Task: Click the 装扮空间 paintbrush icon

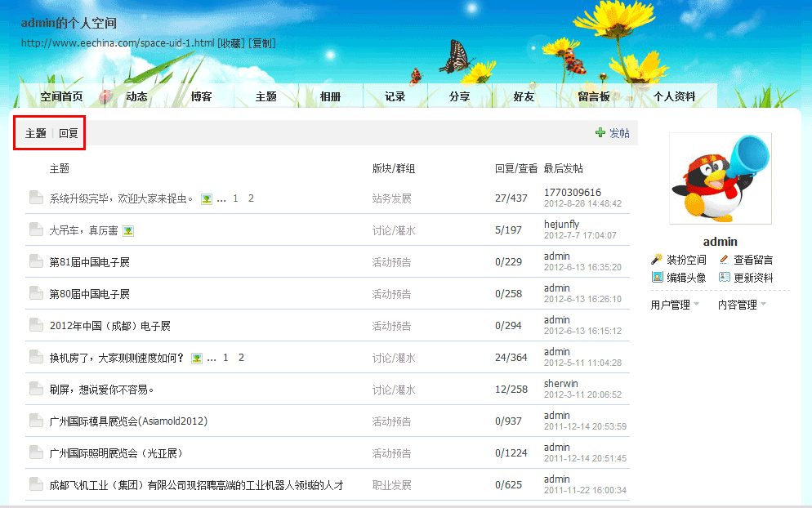Action: 657,260
